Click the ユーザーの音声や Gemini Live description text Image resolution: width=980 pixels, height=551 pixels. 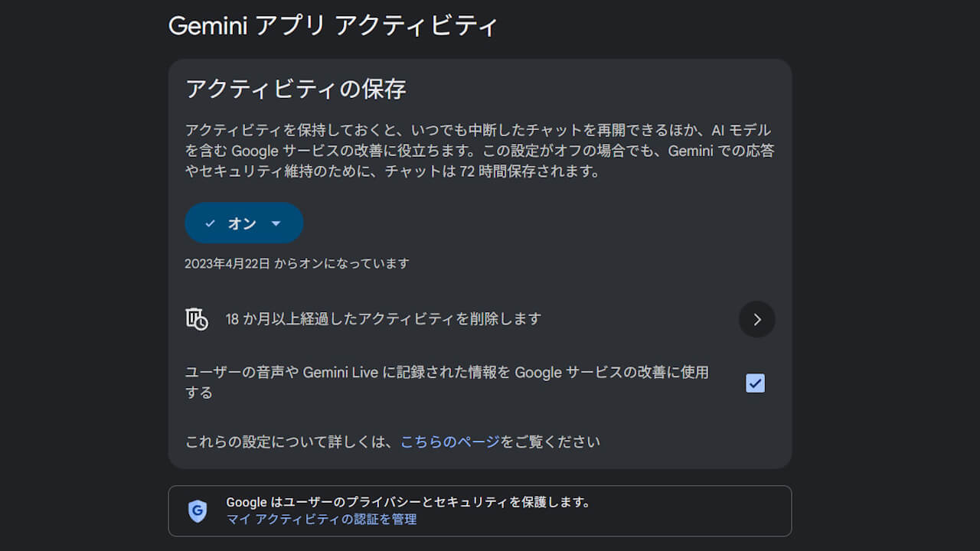point(447,383)
